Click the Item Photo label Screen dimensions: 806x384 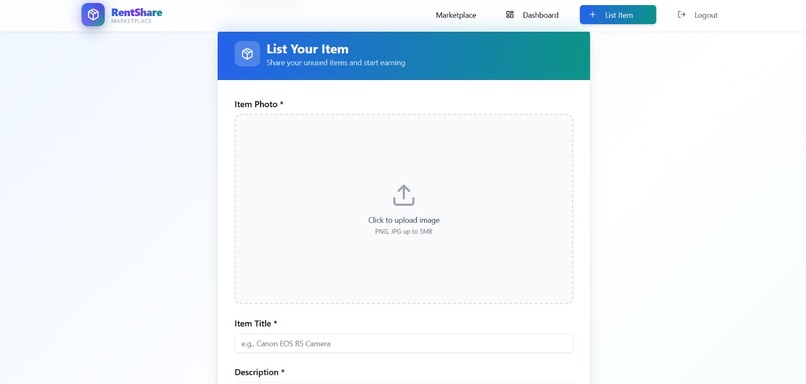click(259, 104)
